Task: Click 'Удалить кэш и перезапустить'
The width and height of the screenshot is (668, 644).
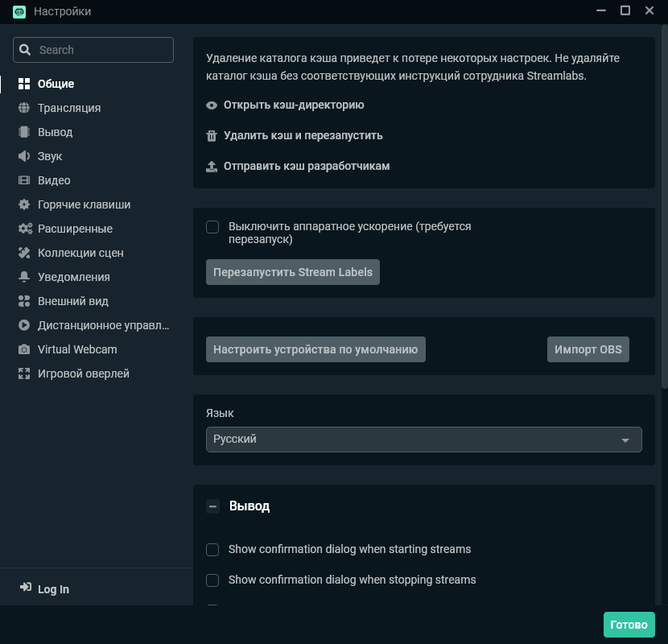Action: 304,135
